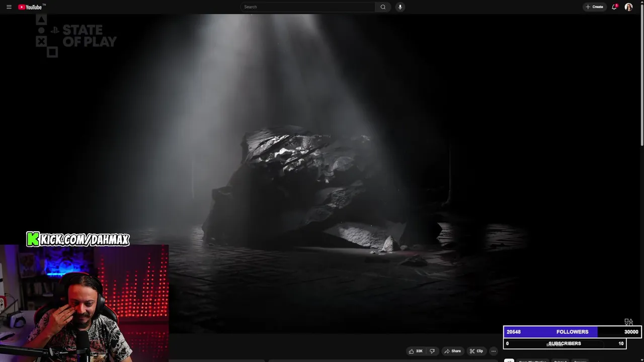
Task: Dislike the video with thumbs down
Action: tap(432, 351)
